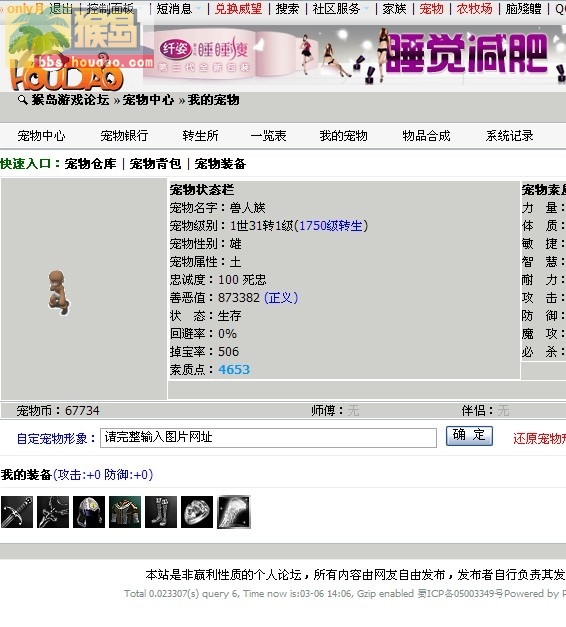
Task: Click the sword equipment icon
Action: (17, 512)
